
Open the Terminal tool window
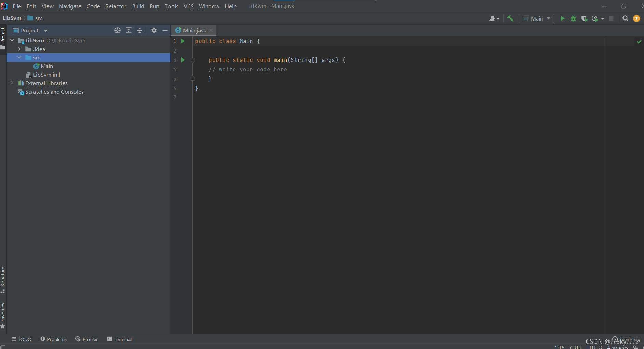(119, 339)
